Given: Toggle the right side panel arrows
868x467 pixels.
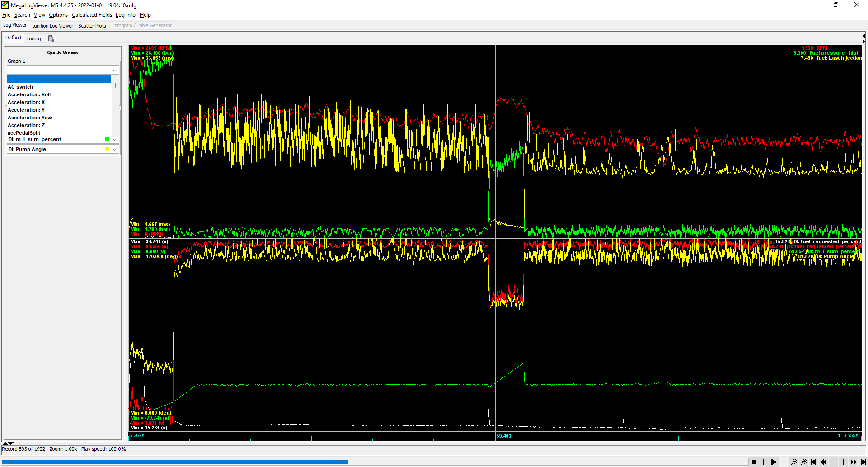Looking at the screenshot, I should coord(864,38).
